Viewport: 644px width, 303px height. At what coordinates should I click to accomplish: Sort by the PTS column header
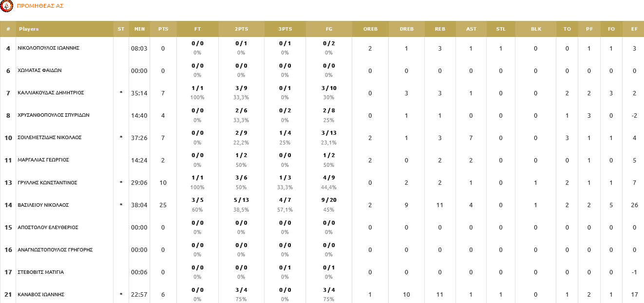[x=163, y=29]
